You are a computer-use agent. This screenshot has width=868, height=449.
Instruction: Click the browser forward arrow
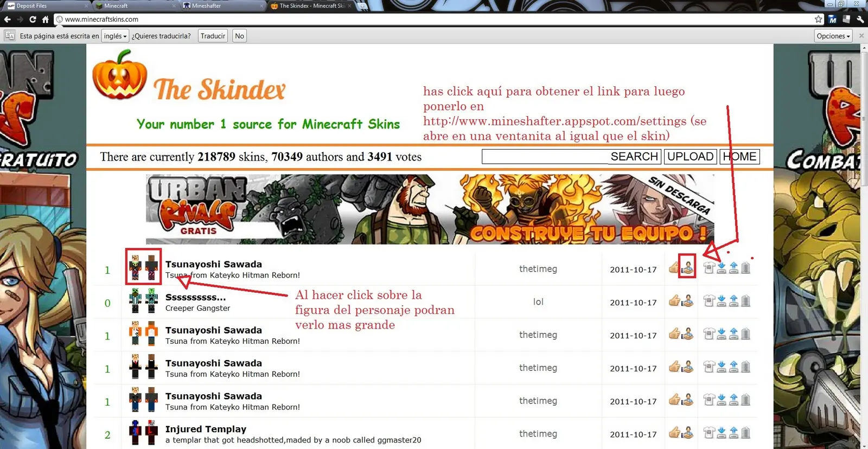[x=20, y=19]
